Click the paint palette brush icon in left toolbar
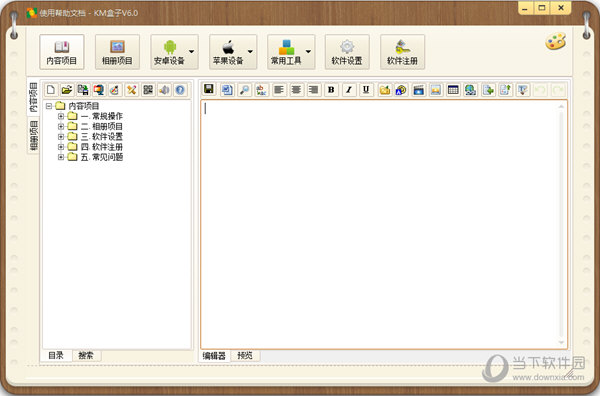The width and height of the screenshot is (600, 396). tap(115, 90)
